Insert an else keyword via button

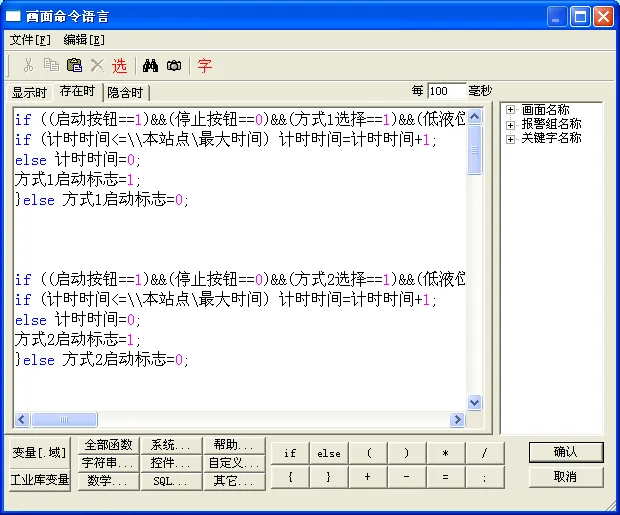pos(329,453)
